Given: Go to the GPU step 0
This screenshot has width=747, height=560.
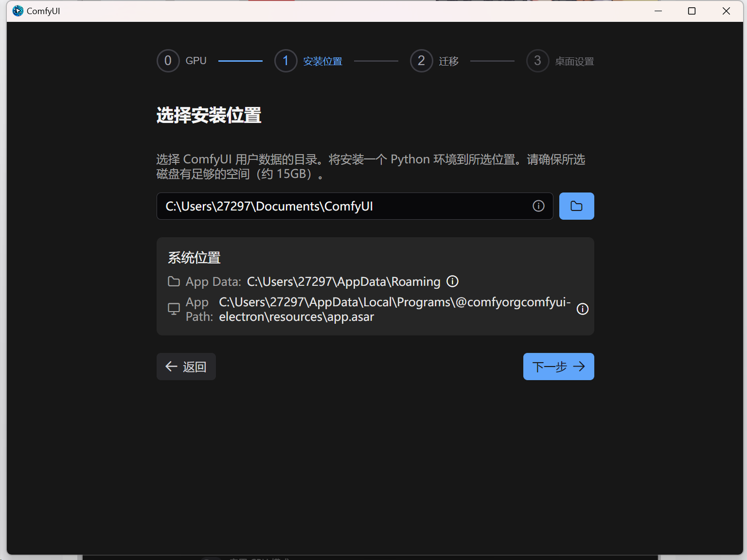Looking at the screenshot, I should (182, 61).
